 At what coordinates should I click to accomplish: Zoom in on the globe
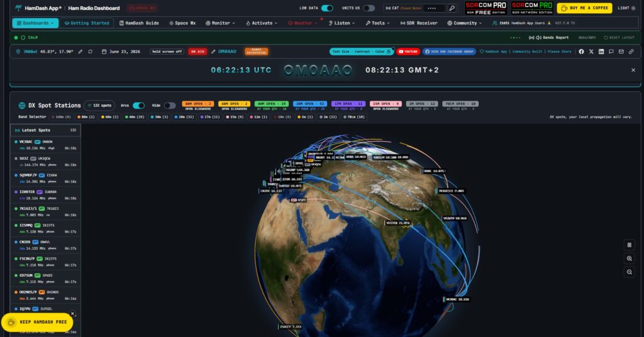(x=629, y=258)
